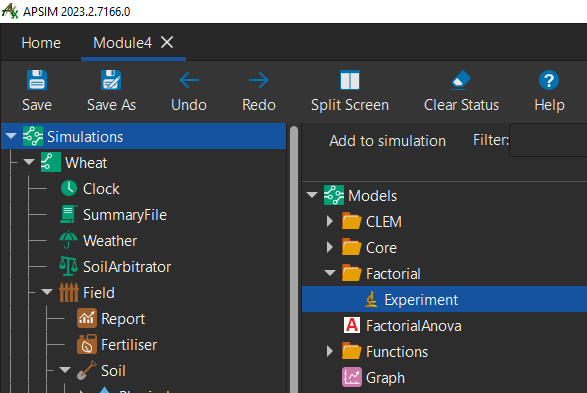The height and width of the screenshot is (393, 587).
Task: Click the Graph model icon
Action: click(x=352, y=377)
